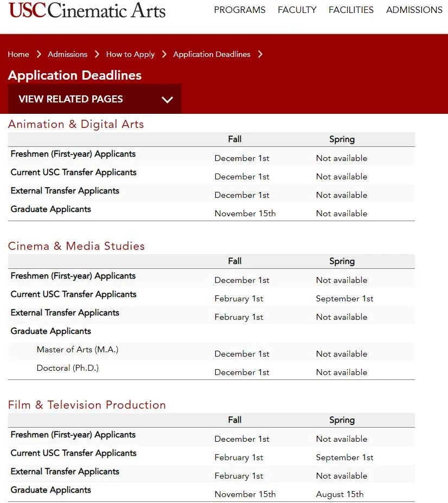Click Freshmen (First-year) Applicants in Film & Television
The image size is (448, 503).
point(73,435)
